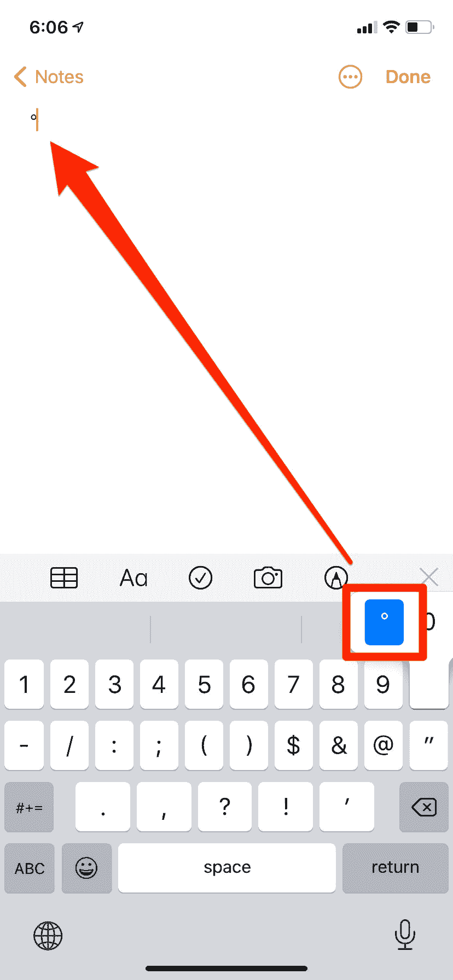Tap the globe keyboard switcher icon

[48, 936]
